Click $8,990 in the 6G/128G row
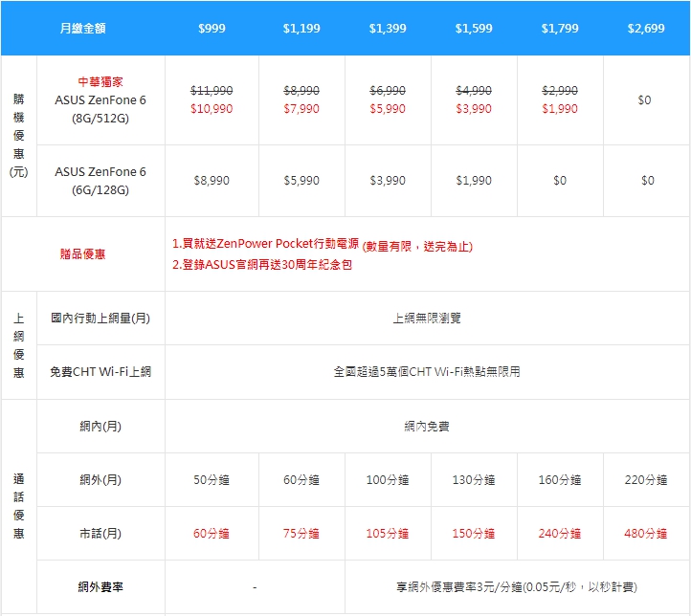This screenshot has width=691, height=616. (x=212, y=181)
